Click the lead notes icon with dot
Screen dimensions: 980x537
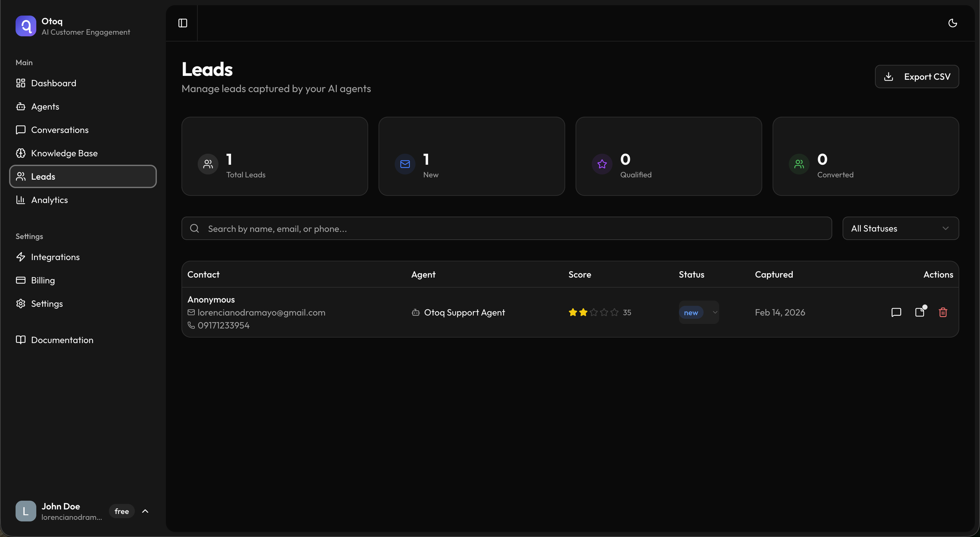pyautogui.click(x=919, y=313)
